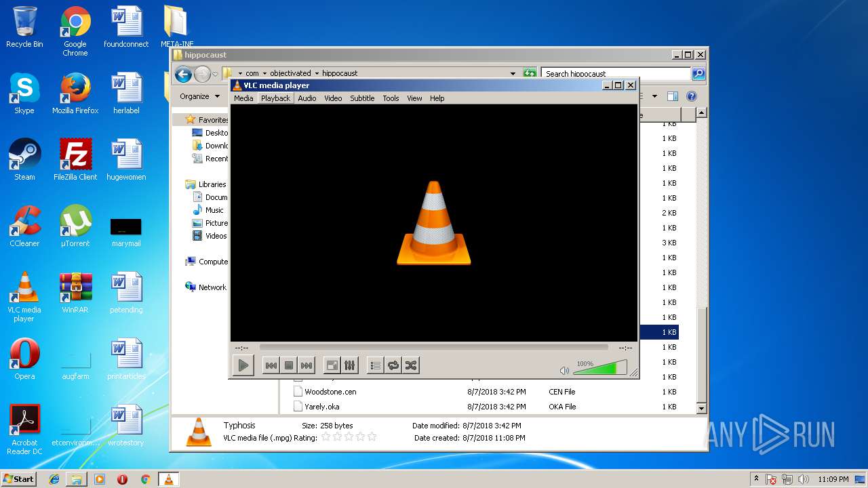Open Music library in navigation pane
868x488 pixels.
(208, 210)
